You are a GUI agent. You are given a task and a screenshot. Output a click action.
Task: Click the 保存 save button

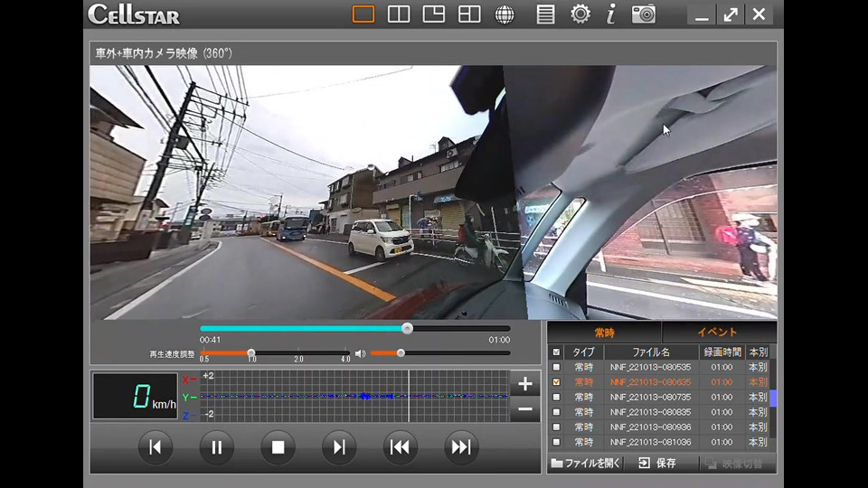657,464
